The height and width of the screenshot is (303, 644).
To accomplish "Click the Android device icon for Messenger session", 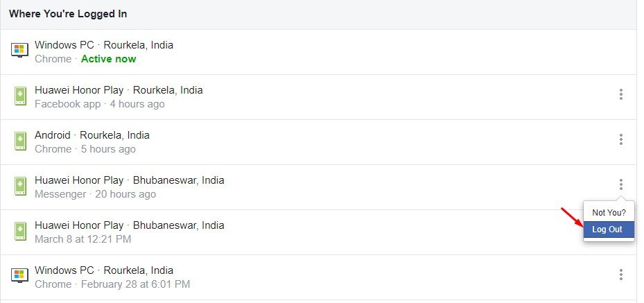I will tap(20, 187).
